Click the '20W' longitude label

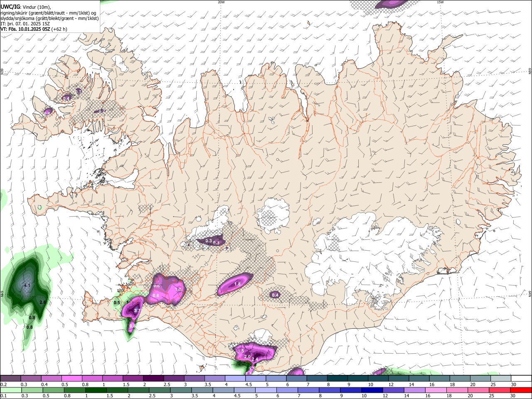click(221, 2)
